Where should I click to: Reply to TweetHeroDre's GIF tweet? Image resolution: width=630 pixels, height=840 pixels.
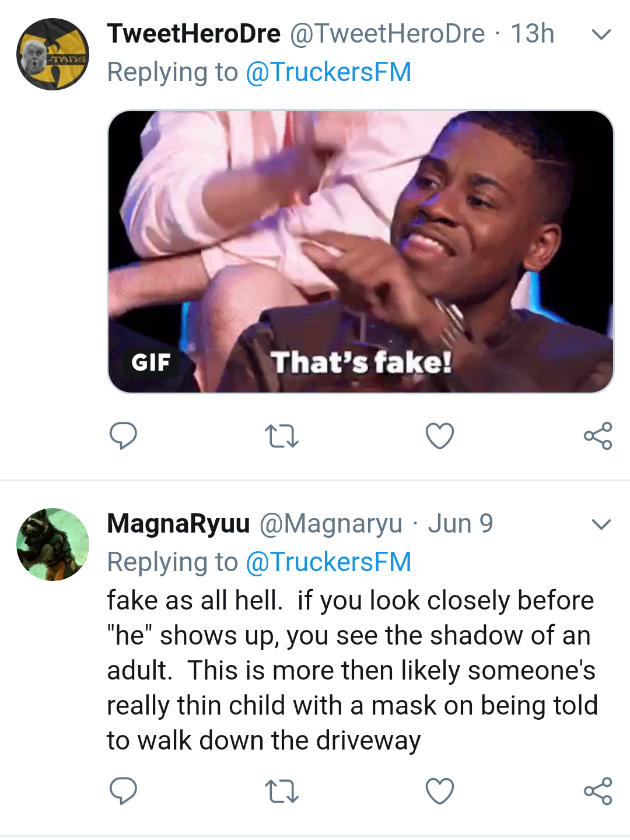click(123, 435)
